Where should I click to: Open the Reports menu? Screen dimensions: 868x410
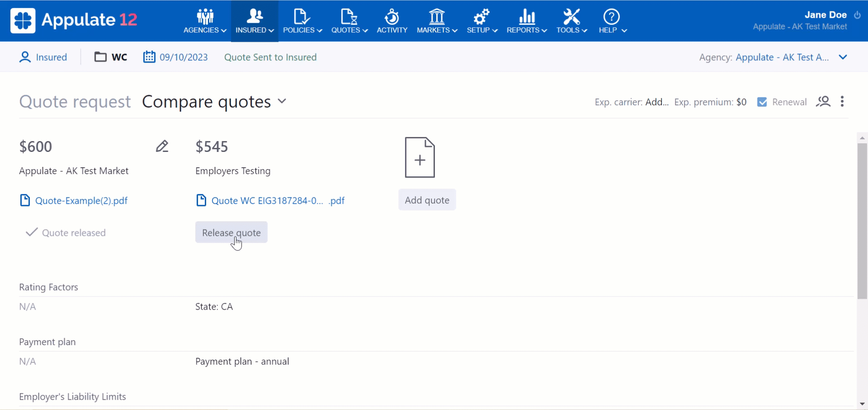(526, 21)
